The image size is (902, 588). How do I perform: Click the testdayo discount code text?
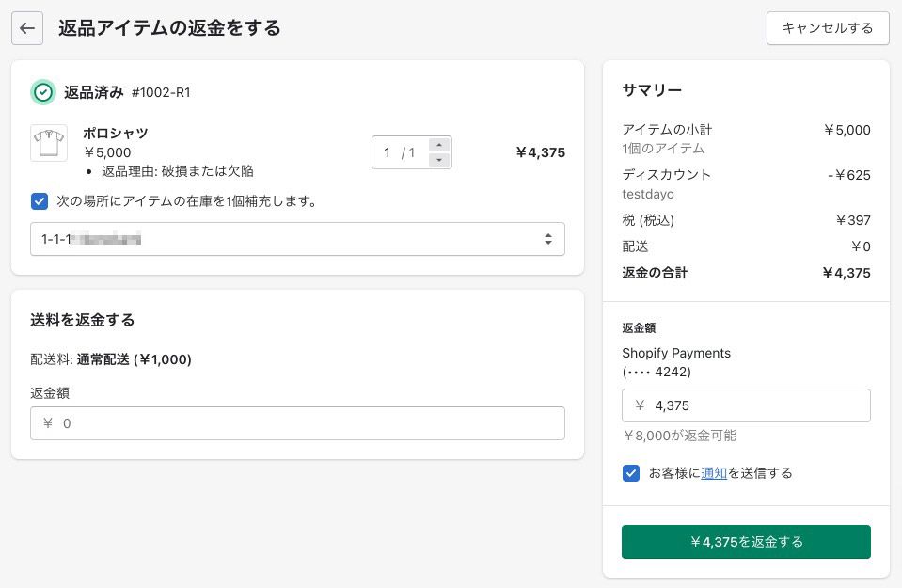click(x=648, y=194)
